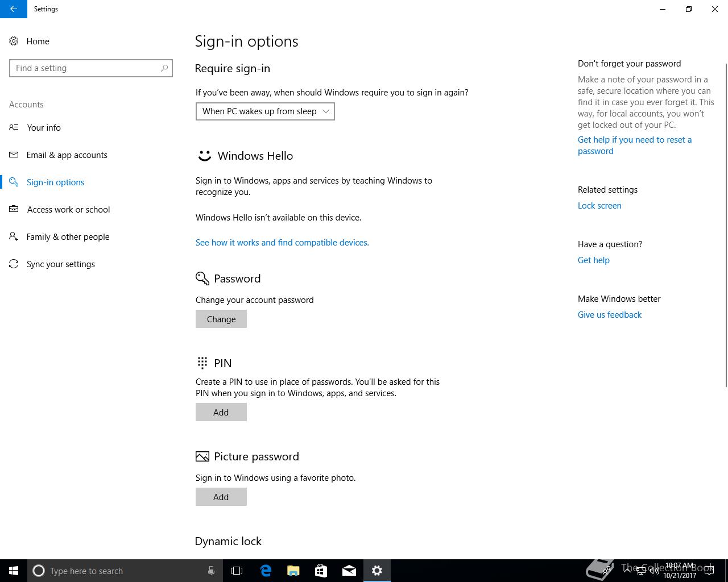Screen dimensions: 728x582
Task: Open Sync your settings
Action: point(60,264)
